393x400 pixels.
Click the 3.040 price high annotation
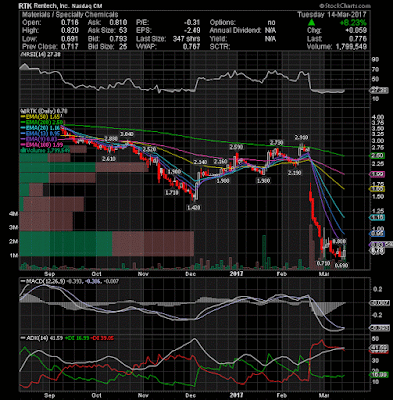[x=127, y=134]
